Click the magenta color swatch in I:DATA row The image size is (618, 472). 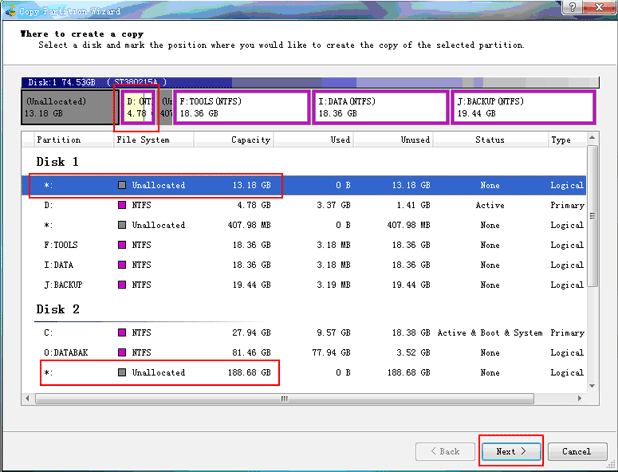(122, 264)
